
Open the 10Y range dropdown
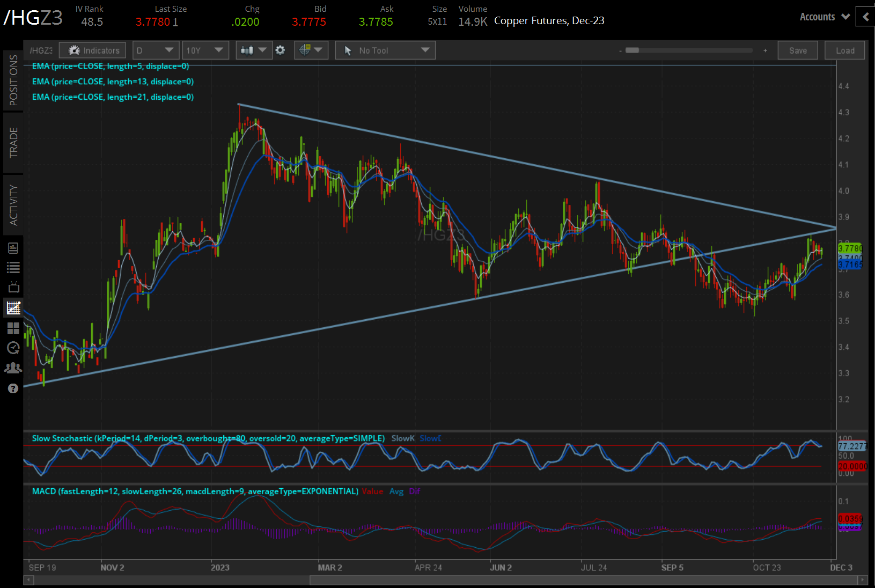(205, 50)
